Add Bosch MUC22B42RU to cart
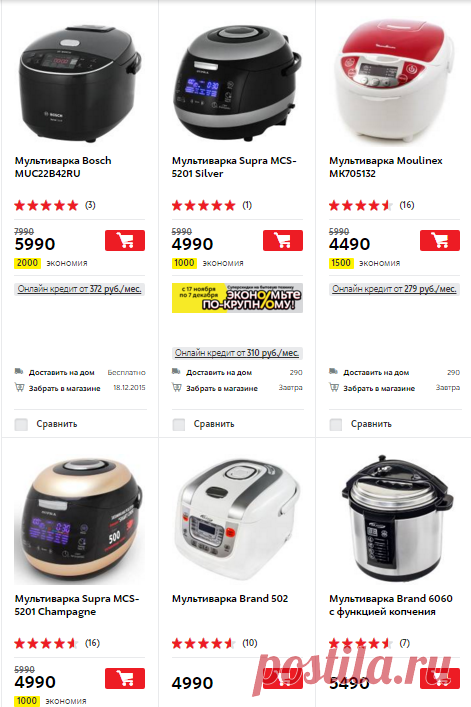The width and height of the screenshot is (471, 707). click(x=125, y=240)
